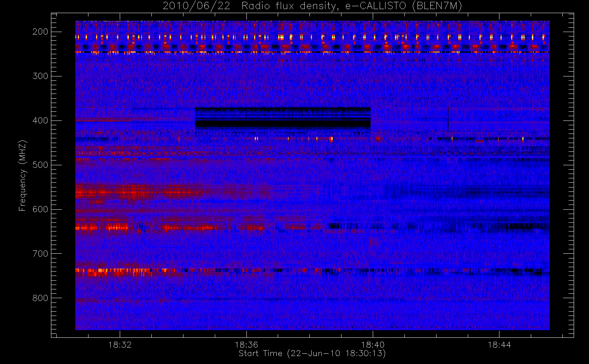This screenshot has height=364, width=589.
Task: Click the 200 frequency tick label
Action: 40,32
